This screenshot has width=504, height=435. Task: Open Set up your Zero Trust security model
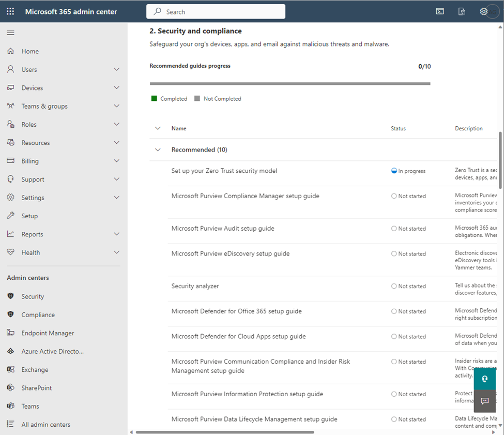tap(224, 171)
